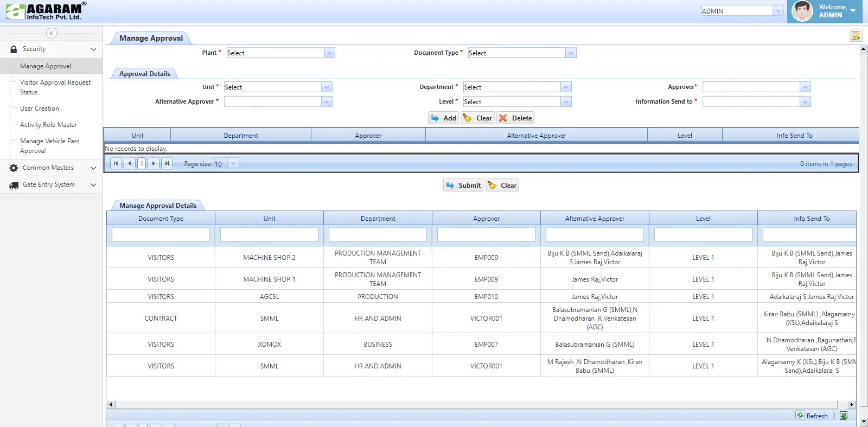Click the Refresh link
This screenshot has width=868, height=427.
pos(817,416)
